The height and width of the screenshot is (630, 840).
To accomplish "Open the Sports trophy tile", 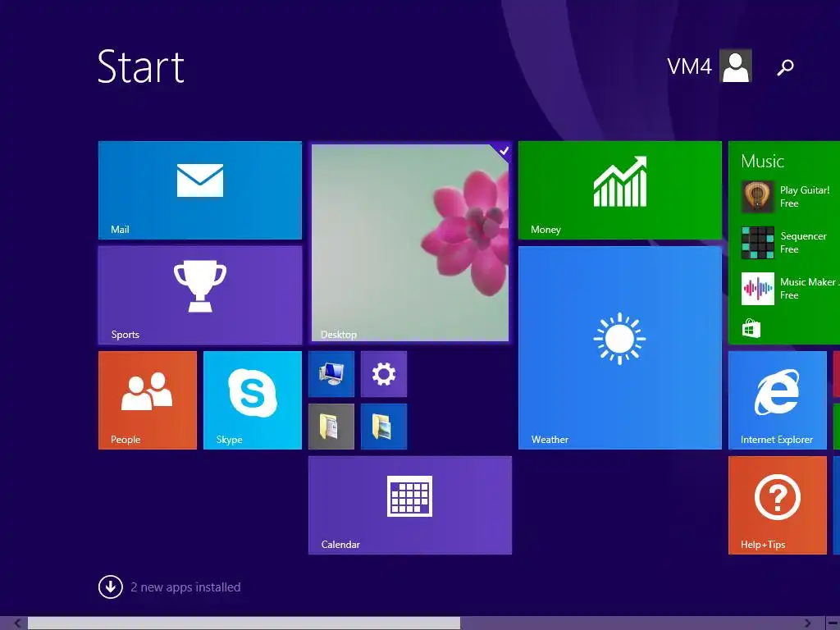I will (x=200, y=295).
